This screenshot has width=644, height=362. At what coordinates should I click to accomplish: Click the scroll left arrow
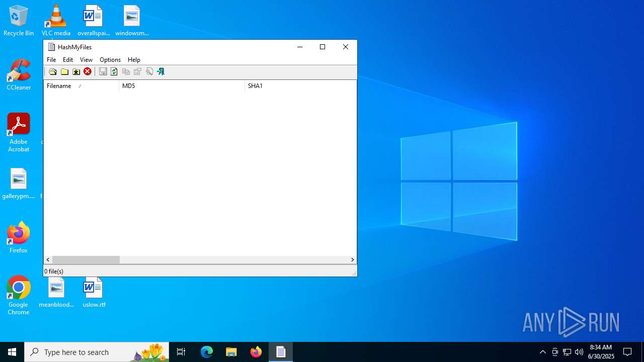48,259
